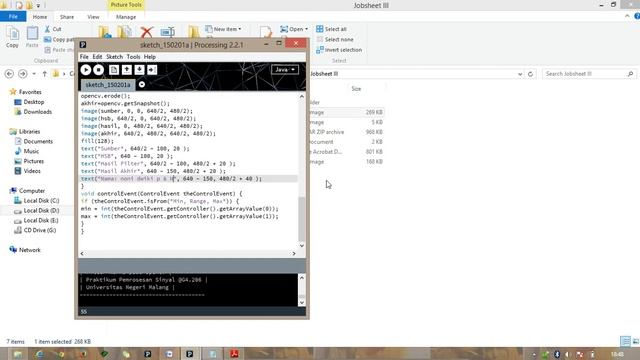This screenshot has height=360, width=640.
Task: Open Explorer File tab
Action: point(13,17)
